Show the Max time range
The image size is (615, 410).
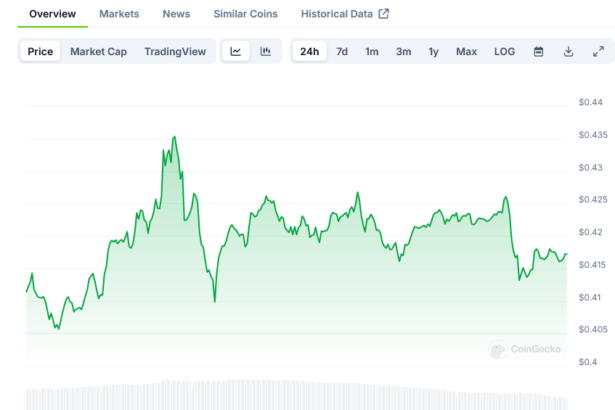466,52
